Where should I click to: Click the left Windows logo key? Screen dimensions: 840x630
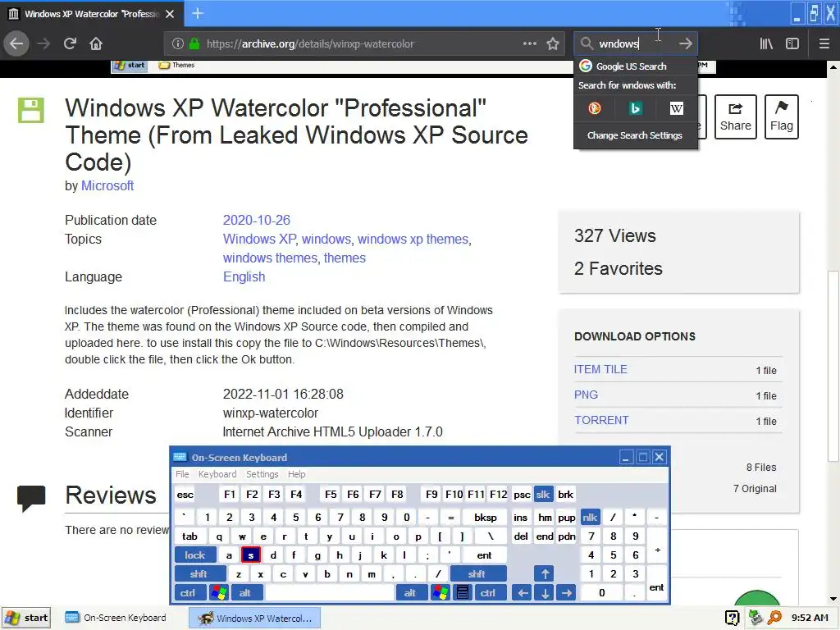click(218, 593)
